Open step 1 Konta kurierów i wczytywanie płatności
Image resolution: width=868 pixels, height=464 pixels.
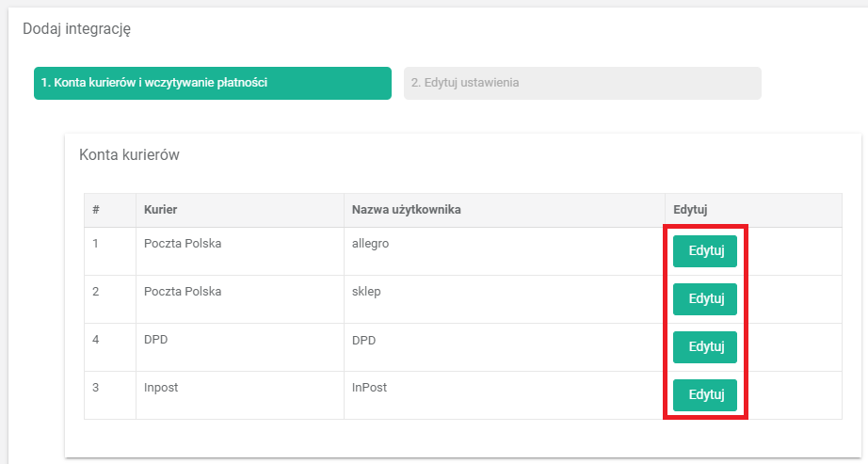click(212, 83)
